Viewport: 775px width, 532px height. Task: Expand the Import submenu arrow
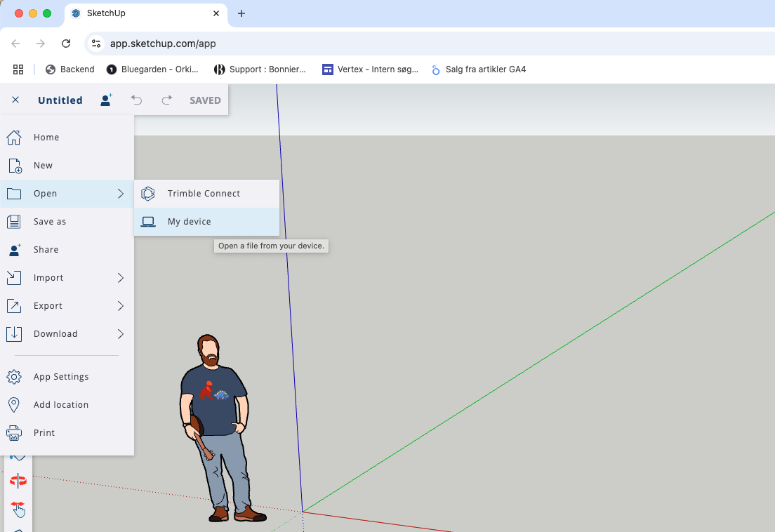(121, 278)
